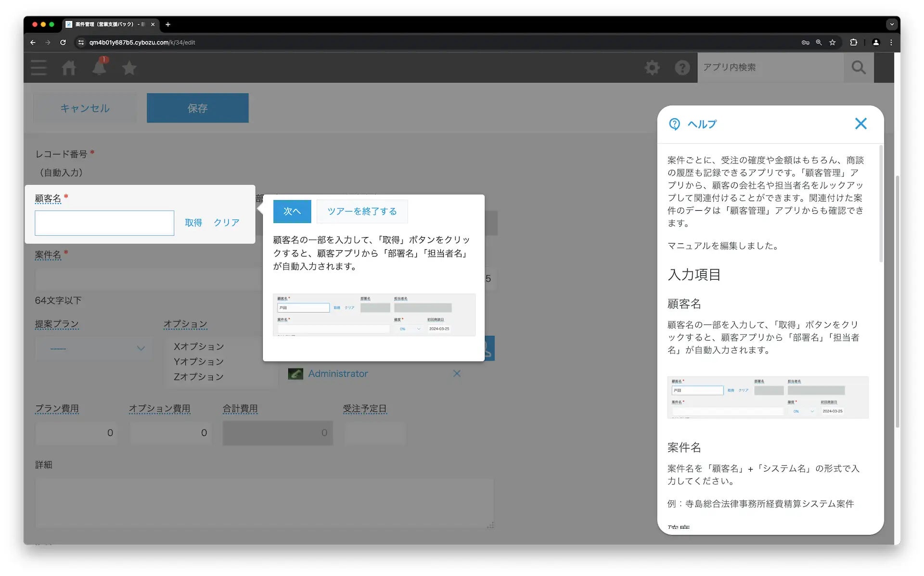924x576 pixels.
Task: Click the 取得 lookup link
Action: pos(193,223)
